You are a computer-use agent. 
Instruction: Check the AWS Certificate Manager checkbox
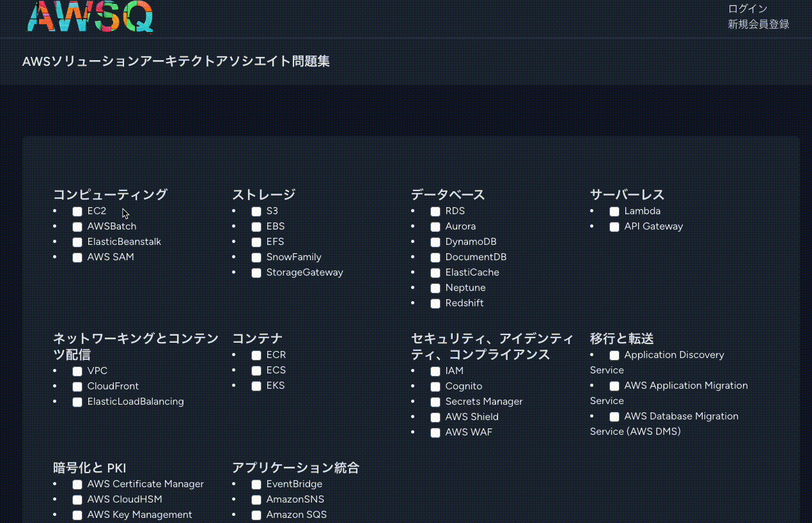pos(77,485)
